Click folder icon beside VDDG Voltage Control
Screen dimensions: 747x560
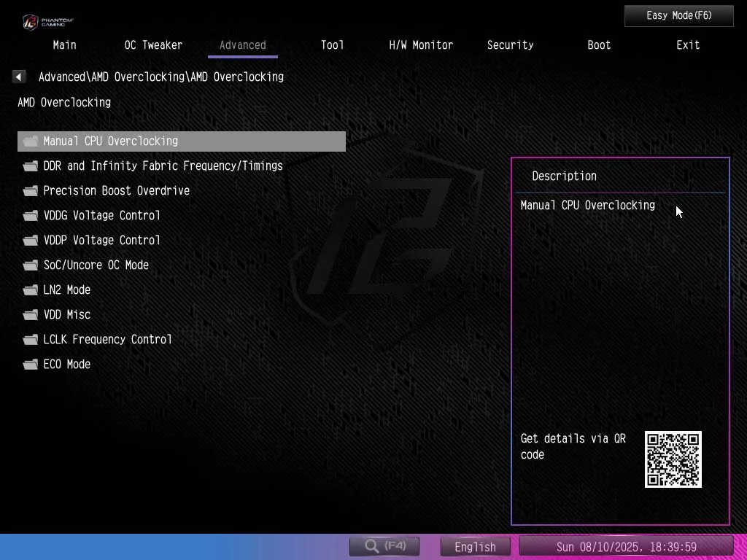31,216
